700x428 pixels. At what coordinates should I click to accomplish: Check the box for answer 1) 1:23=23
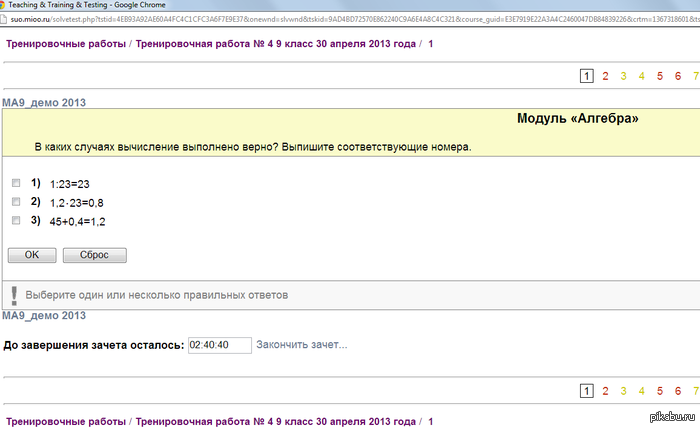pos(15,184)
